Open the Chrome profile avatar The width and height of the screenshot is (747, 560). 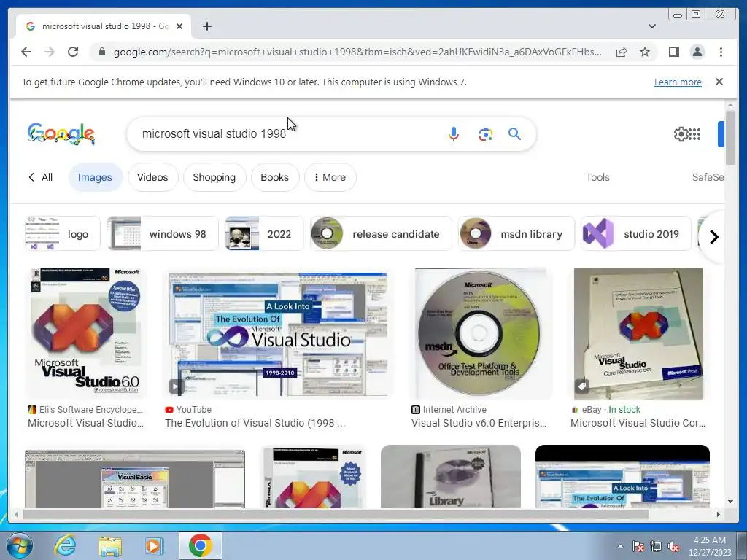[697, 52]
